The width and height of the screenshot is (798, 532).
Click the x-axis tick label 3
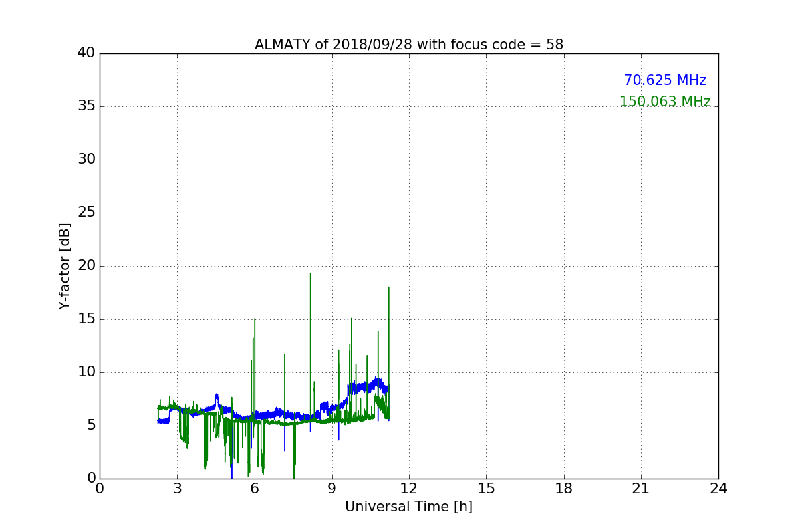177,489
